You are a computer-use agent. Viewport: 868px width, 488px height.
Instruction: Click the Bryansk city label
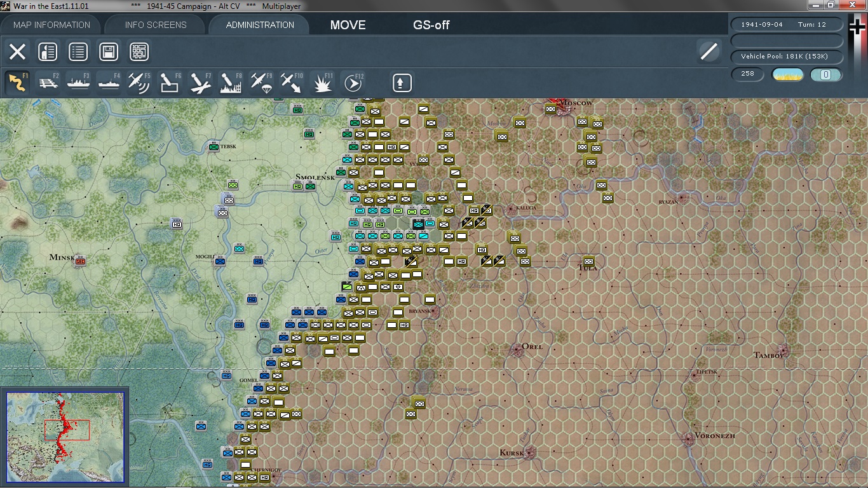click(x=421, y=311)
